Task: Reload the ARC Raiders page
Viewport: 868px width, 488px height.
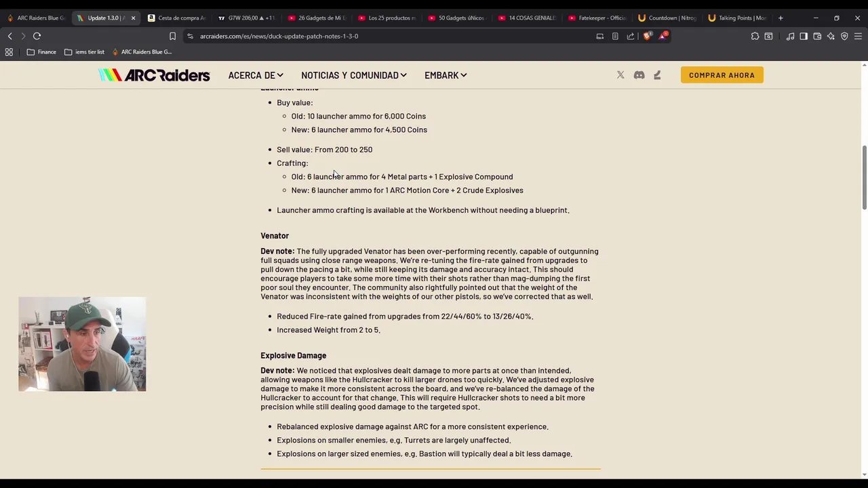Action: [x=37, y=36]
